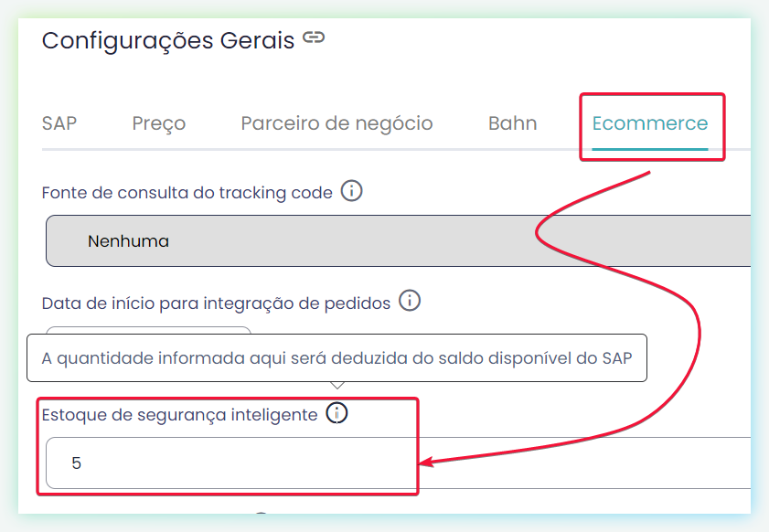Click info icon next to Estoque de segurança
Viewport: 769px width, 532px height.
(x=336, y=413)
